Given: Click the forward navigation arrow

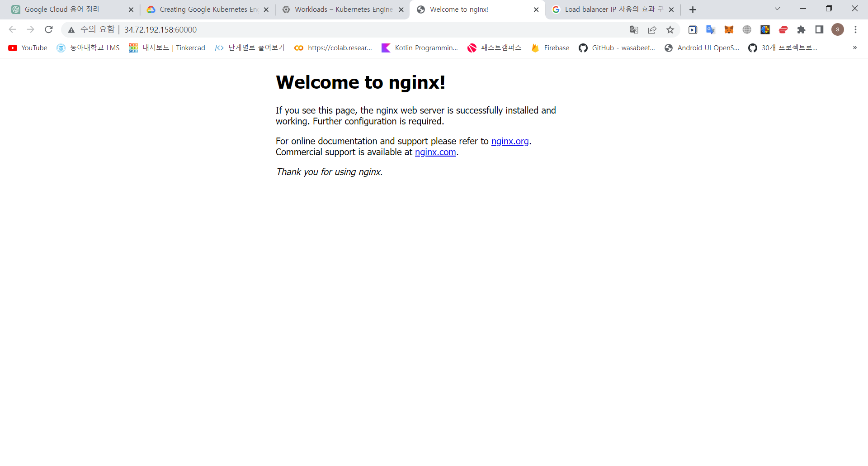Looking at the screenshot, I should click(30, 29).
